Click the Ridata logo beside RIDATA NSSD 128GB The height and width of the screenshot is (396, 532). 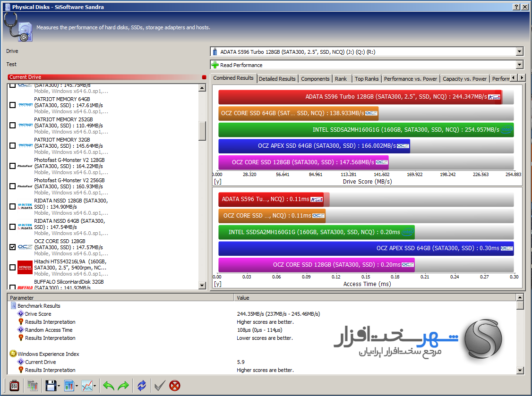(x=25, y=206)
